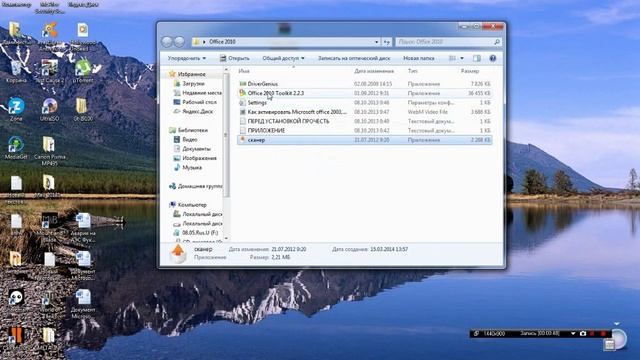Viewport: 640px width, 360px height.
Task: Select the сканер application file
Action: click(x=364, y=140)
